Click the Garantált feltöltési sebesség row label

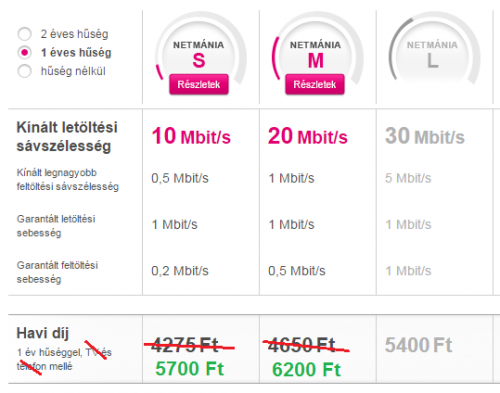click(57, 272)
